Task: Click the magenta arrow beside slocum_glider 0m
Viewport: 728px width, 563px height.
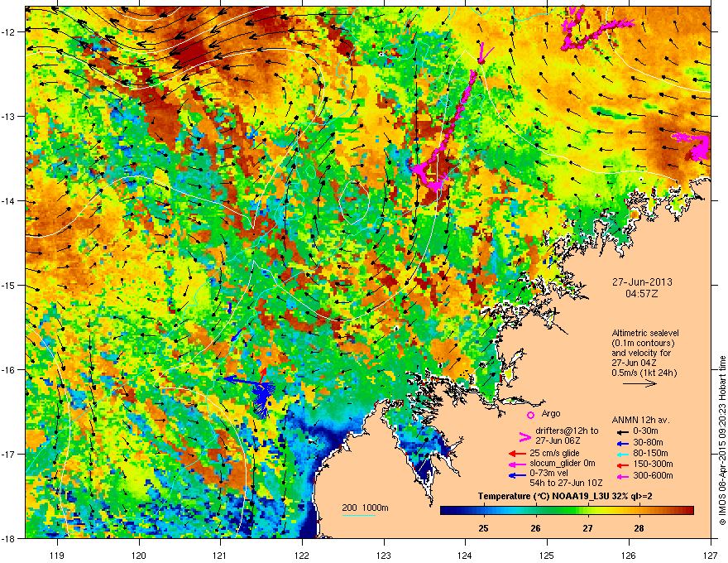Action: click(x=517, y=464)
